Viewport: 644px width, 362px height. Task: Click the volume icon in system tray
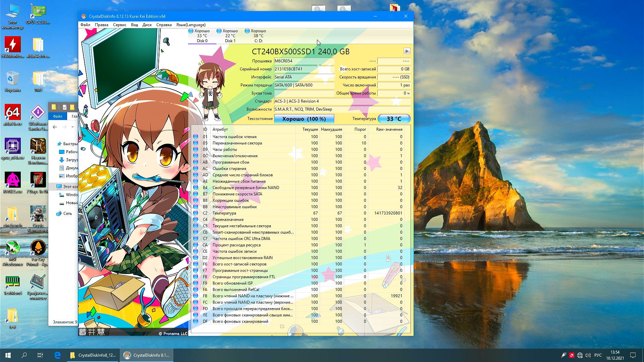click(588, 355)
